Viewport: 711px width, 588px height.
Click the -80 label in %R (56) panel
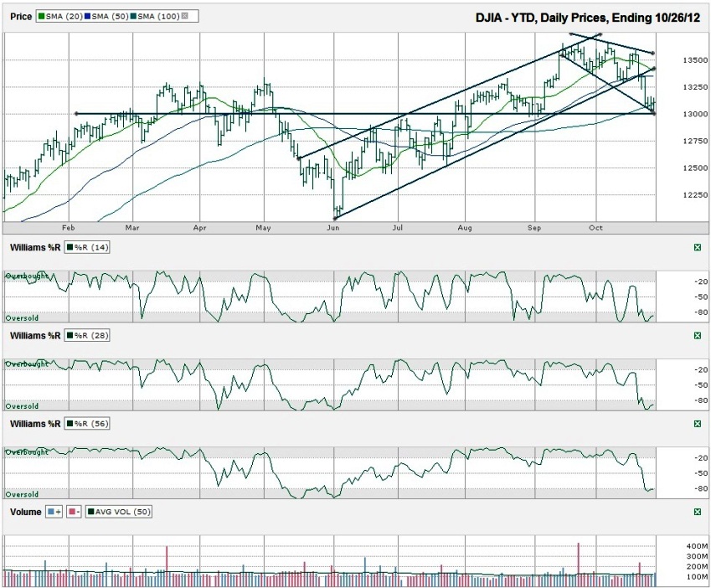(701, 488)
